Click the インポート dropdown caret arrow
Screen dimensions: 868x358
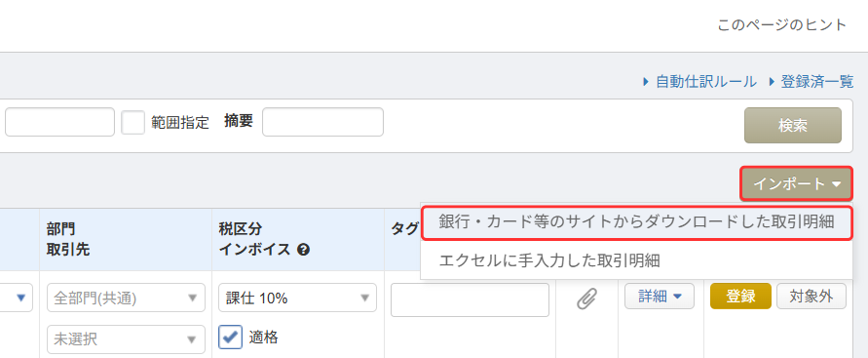[836, 184]
